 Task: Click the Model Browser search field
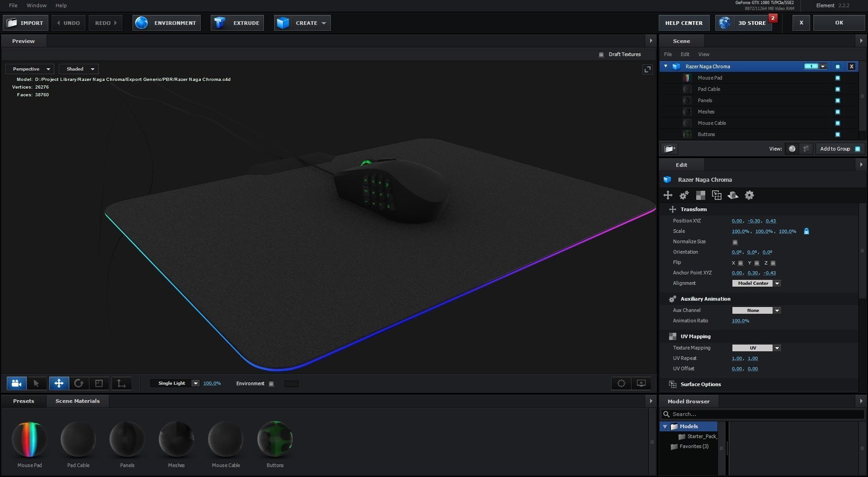tap(763, 414)
